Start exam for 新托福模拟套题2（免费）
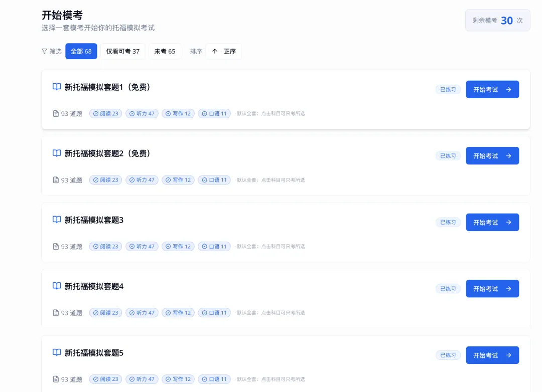Screen dimensions: 542x392 click(492, 156)
